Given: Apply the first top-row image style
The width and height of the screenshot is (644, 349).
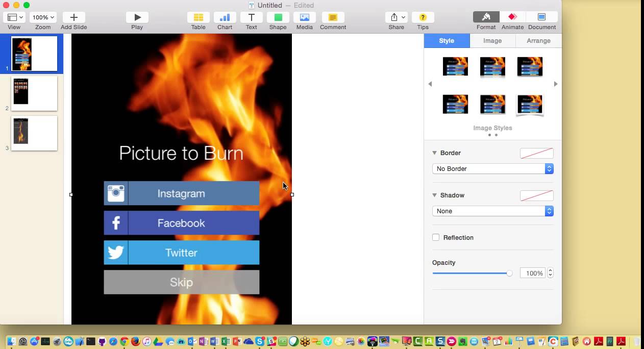Looking at the screenshot, I should 455,66.
